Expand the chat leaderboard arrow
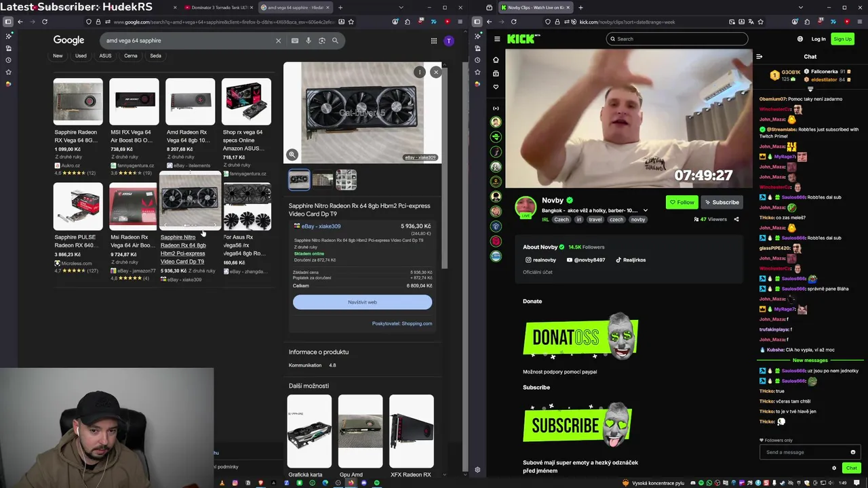The width and height of the screenshot is (868, 488). (810, 89)
